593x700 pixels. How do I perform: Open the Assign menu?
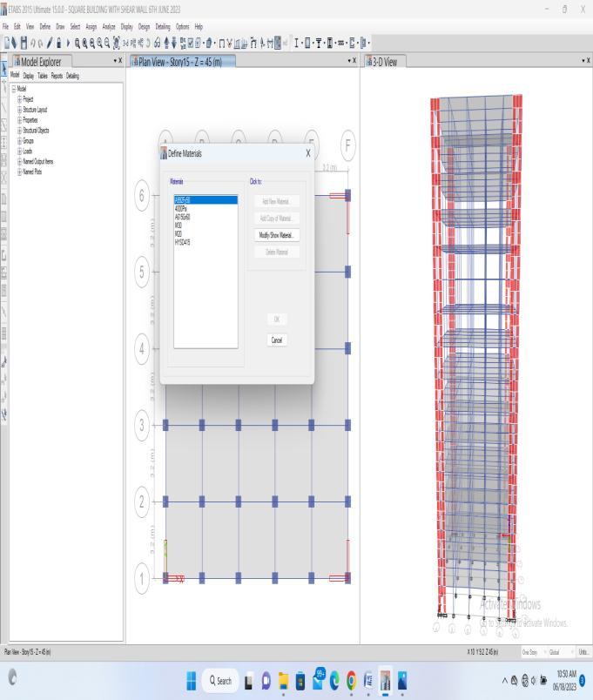tap(91, 27)
